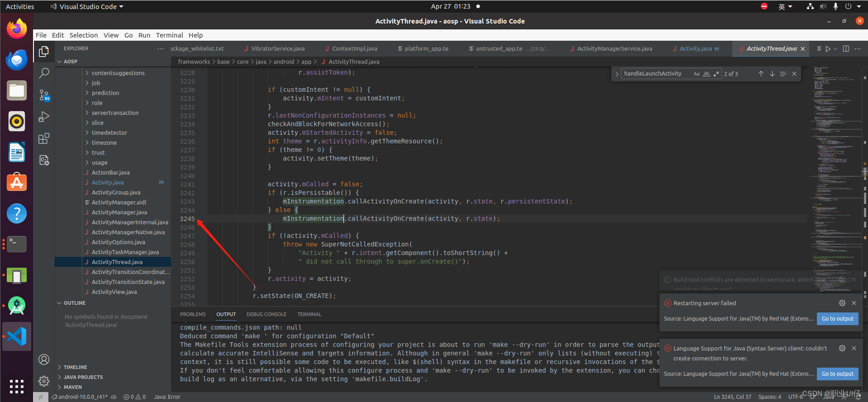Image resolution: width=868 pixels, height=402 pixels.
Task: Open the Explorer view in activity bar
Action: [44, 52]
